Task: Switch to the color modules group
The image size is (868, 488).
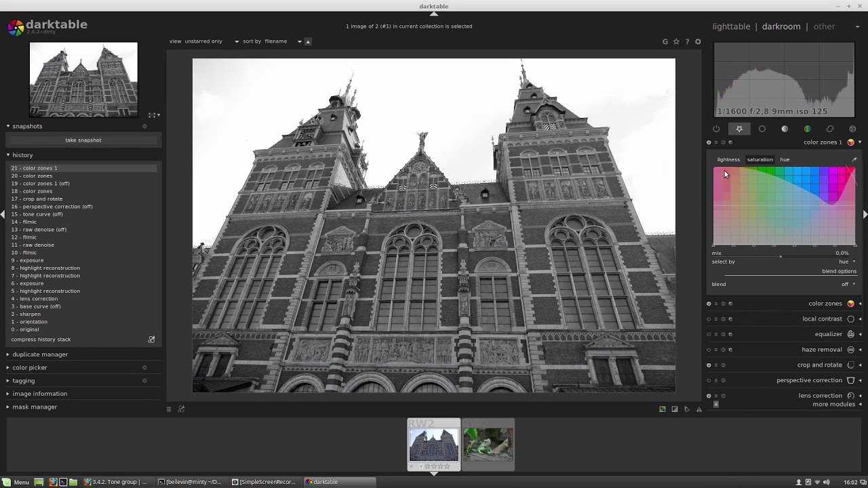Action: pos(807,129)
